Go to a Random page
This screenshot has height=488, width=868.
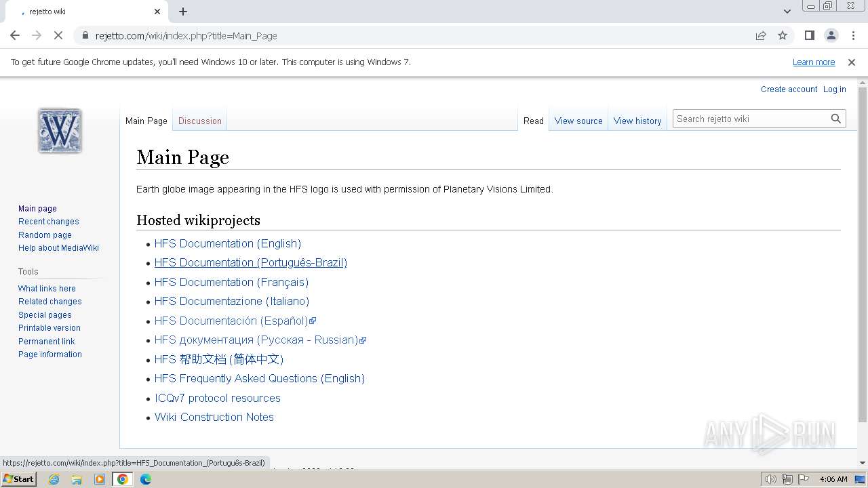coord(45,235)
